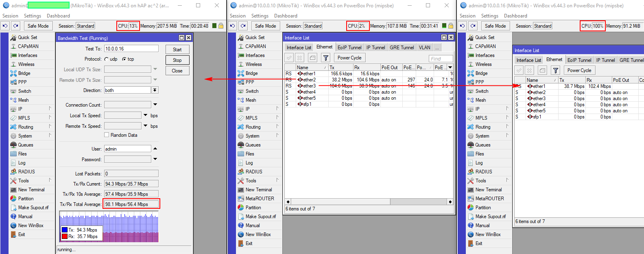
Task: Switch to EoIP Tunnel tab in middle window
Action: tap(349, 47)
